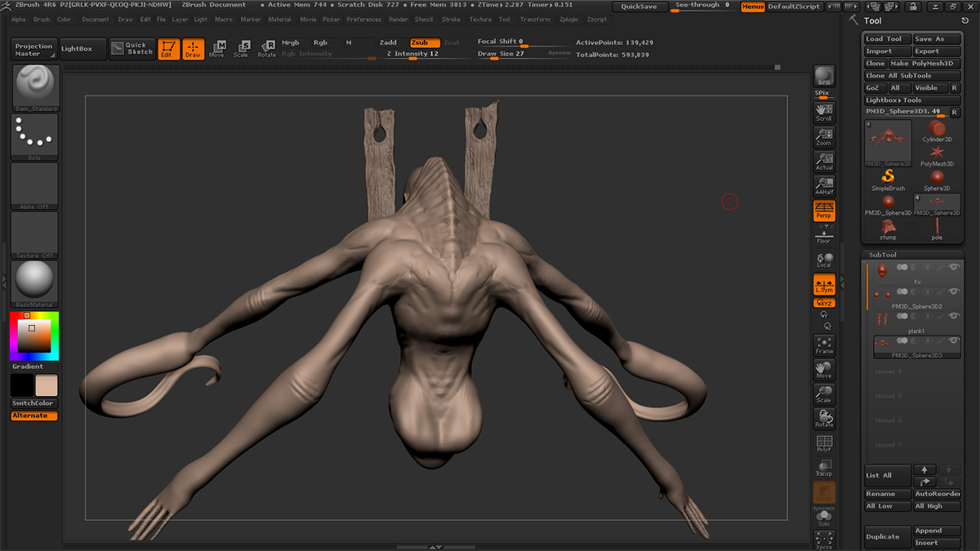This screenshot has width=980, height=551.
Task: Adjust the Draw Size slider
Action: click(524, 54)
